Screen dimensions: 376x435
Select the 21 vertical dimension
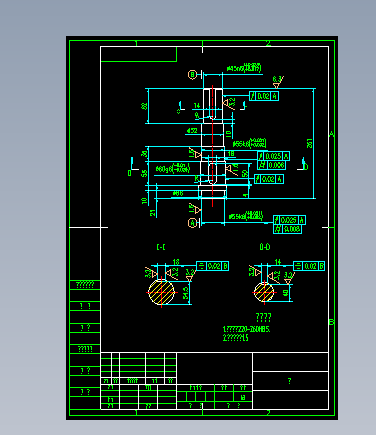click(x=153, y=213)
